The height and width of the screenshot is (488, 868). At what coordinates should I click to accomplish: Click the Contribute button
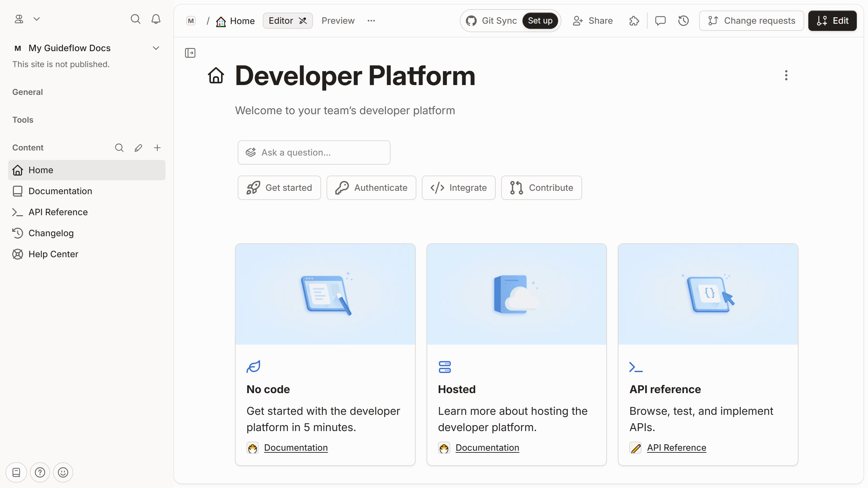(541, 188)
